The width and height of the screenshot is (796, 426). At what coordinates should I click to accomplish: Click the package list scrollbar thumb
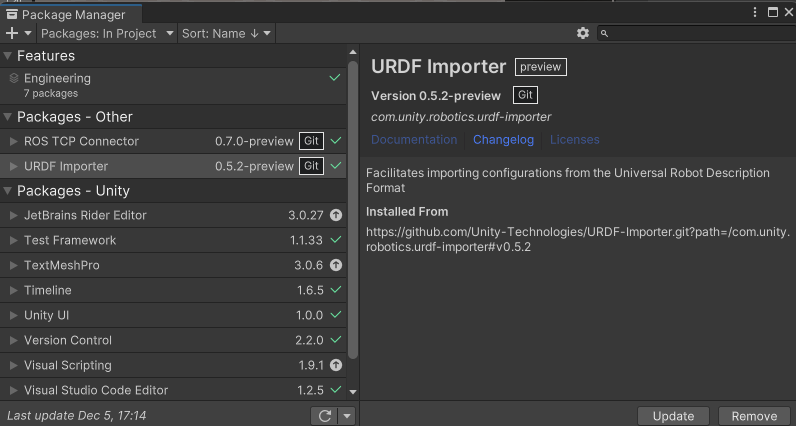point(353,210)
